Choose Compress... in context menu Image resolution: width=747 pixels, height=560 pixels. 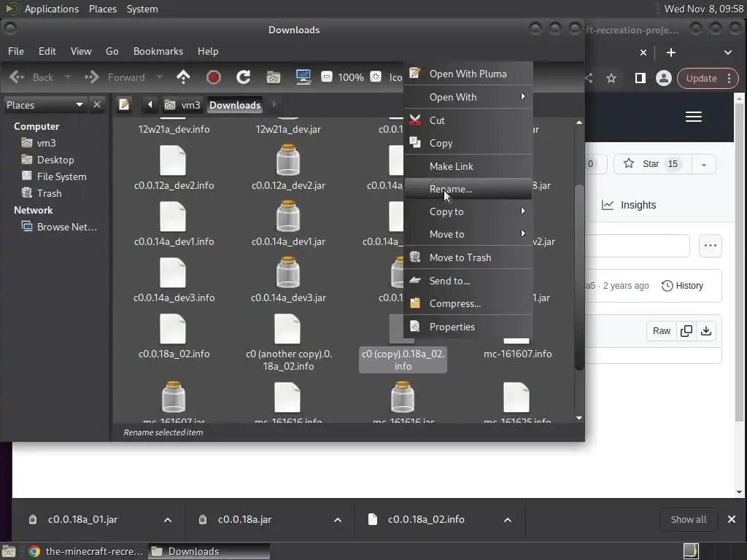468,303
